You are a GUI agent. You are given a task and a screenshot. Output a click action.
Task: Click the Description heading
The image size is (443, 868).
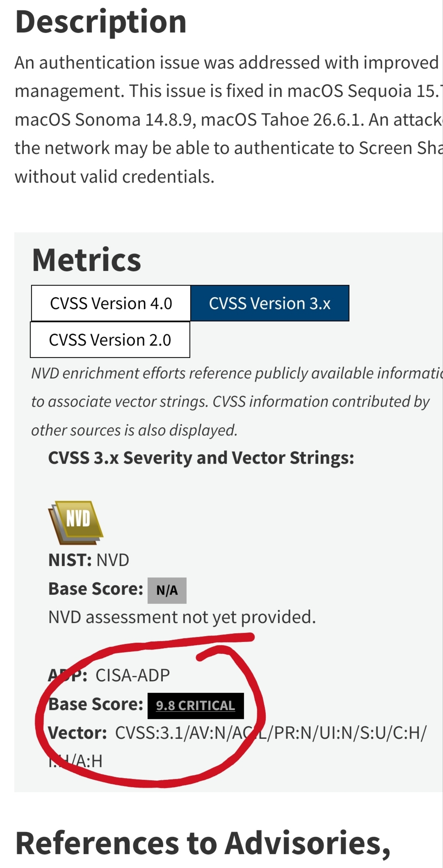click(x=101, y=22)
